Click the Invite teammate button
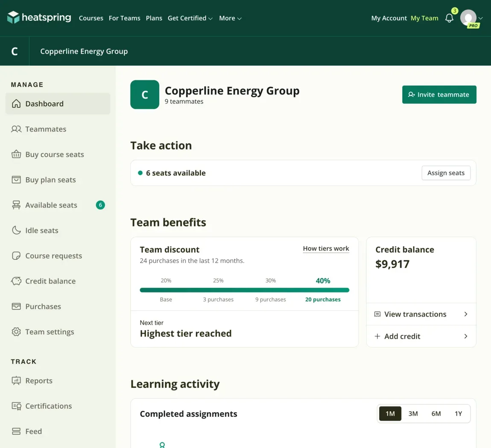The image size is (491, 448). point(439,95)
